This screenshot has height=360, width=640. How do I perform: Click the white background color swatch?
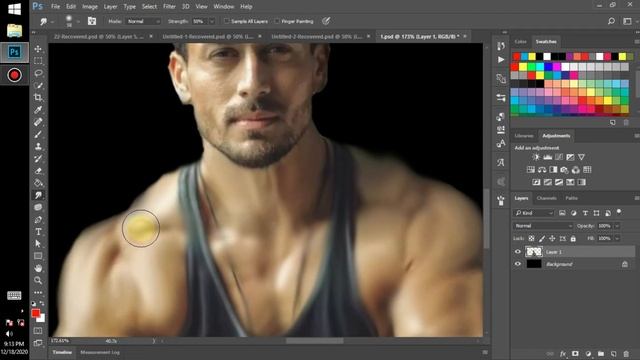click(x=42, y=318)
